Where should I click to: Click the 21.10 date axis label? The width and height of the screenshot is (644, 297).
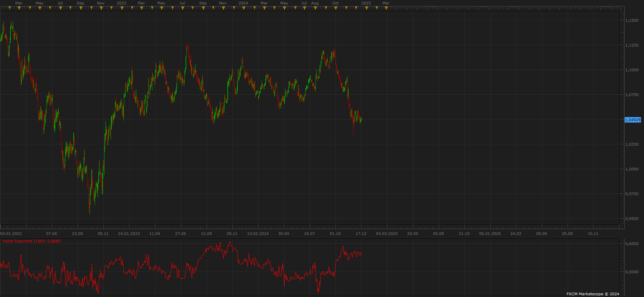pos(464,234)
